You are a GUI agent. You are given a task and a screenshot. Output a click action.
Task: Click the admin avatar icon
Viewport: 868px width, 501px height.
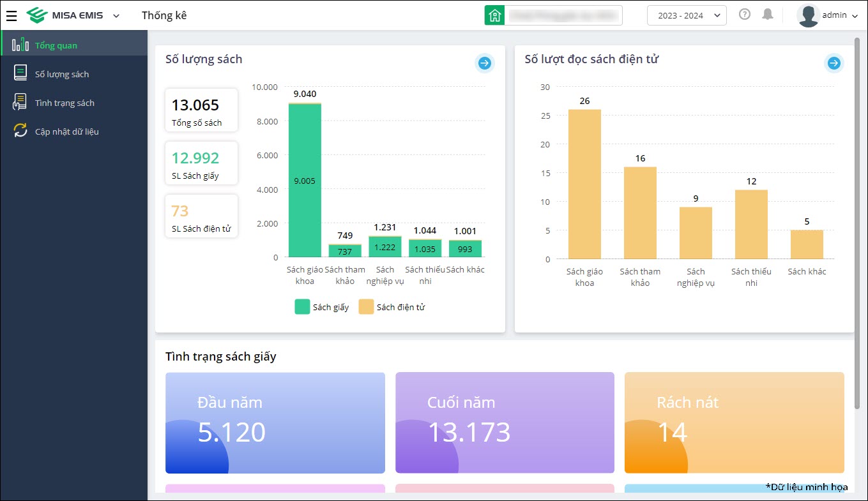808,15
